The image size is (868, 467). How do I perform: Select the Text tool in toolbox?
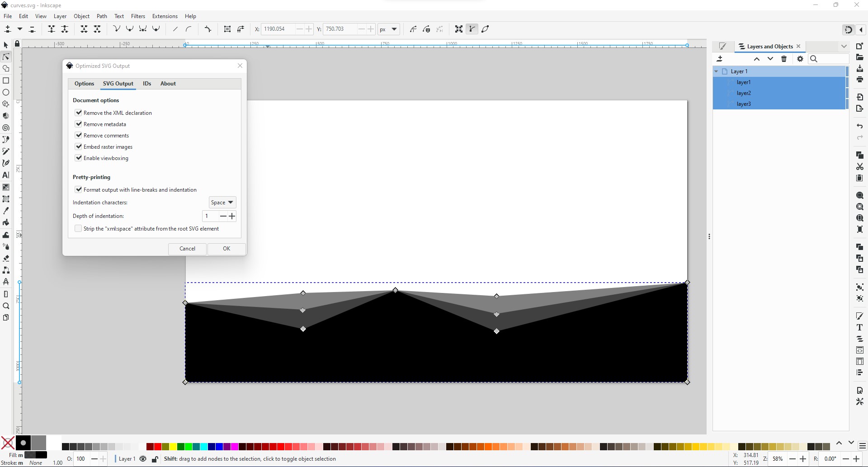6,175
